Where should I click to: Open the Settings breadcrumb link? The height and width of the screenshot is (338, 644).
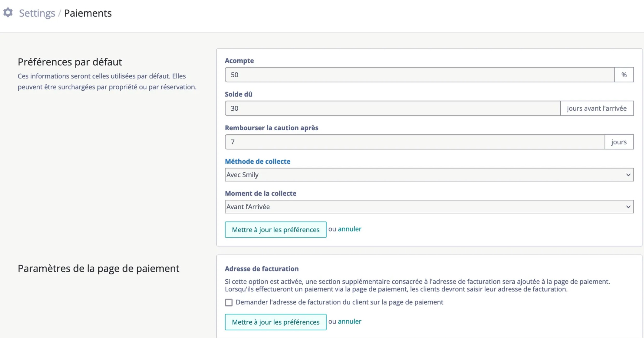tap(37, 13)
